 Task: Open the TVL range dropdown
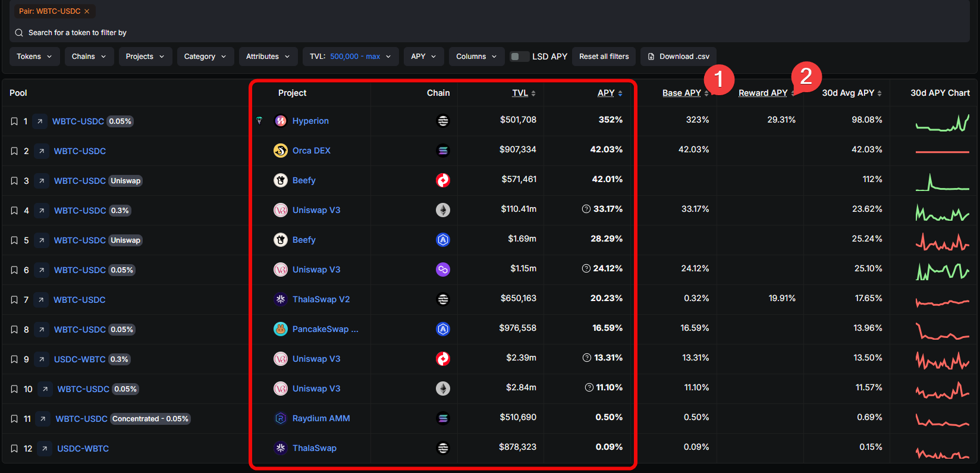(350, 57)
